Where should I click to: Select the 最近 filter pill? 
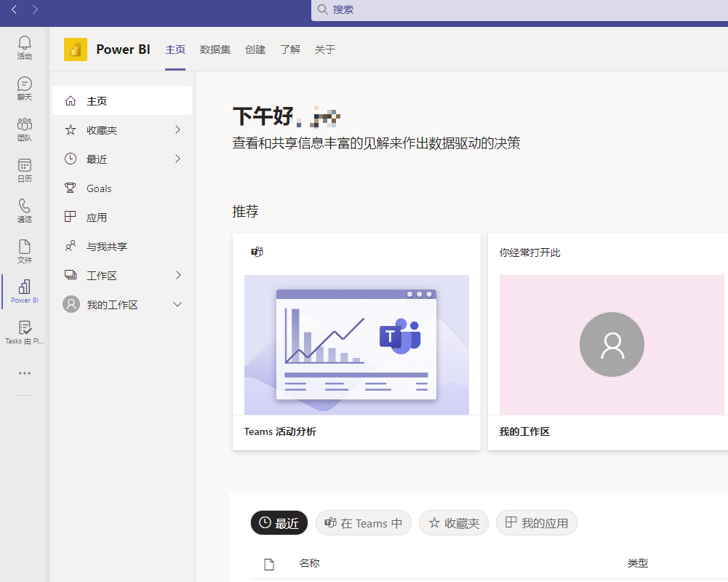coord(279,523)
